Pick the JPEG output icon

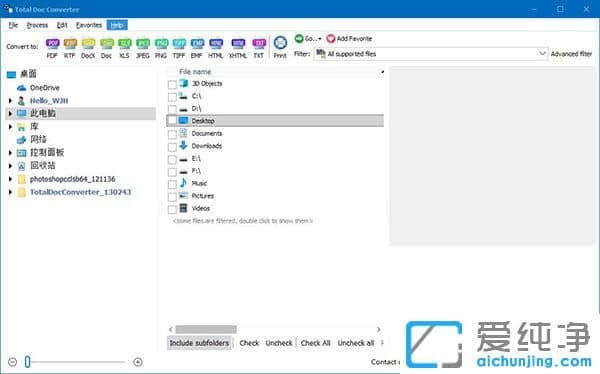pyautogui.click(x=143, y=43)
